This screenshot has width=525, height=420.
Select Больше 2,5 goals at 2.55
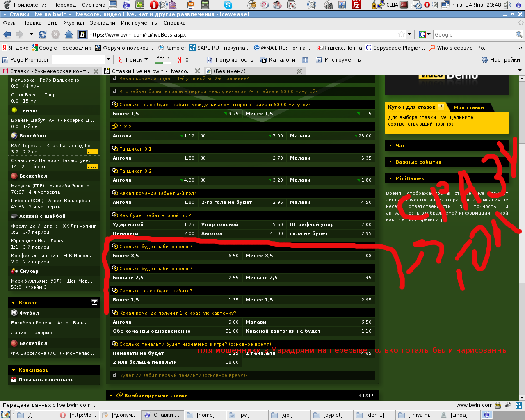pyautogui.click(x=176, y=278)
